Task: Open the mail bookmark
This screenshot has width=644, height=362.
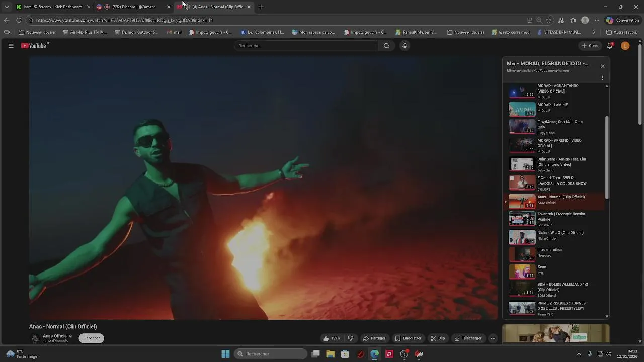Action: tap(174, 32)
